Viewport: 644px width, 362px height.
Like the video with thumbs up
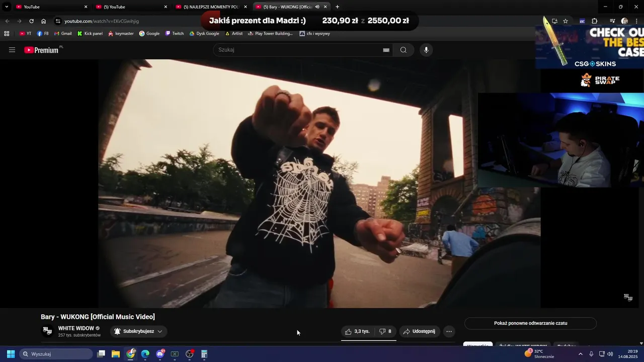pos(358,331)
